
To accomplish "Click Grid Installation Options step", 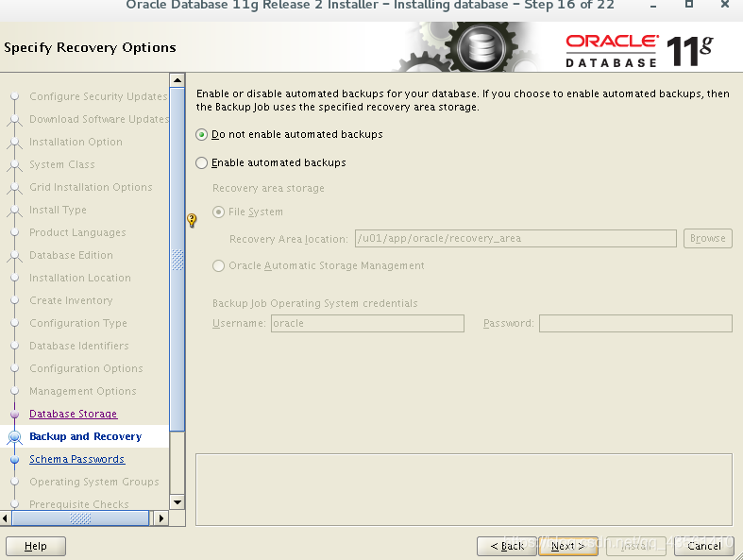I will 91,188.
